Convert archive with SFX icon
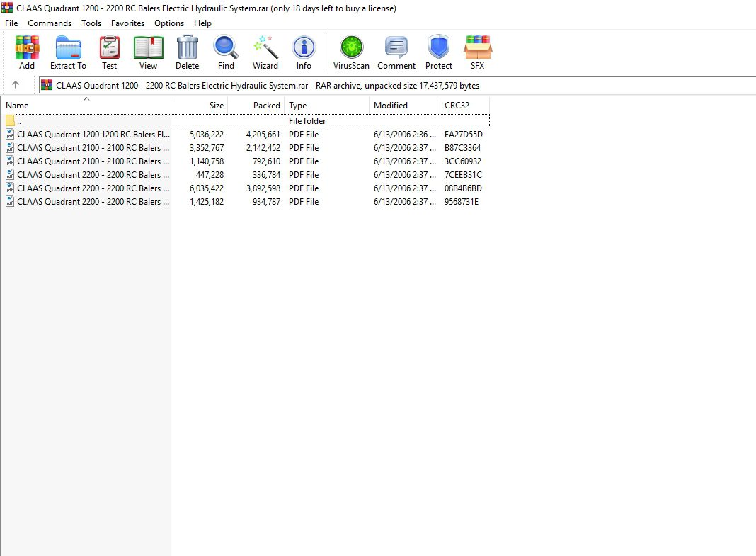 coord(477,47)
